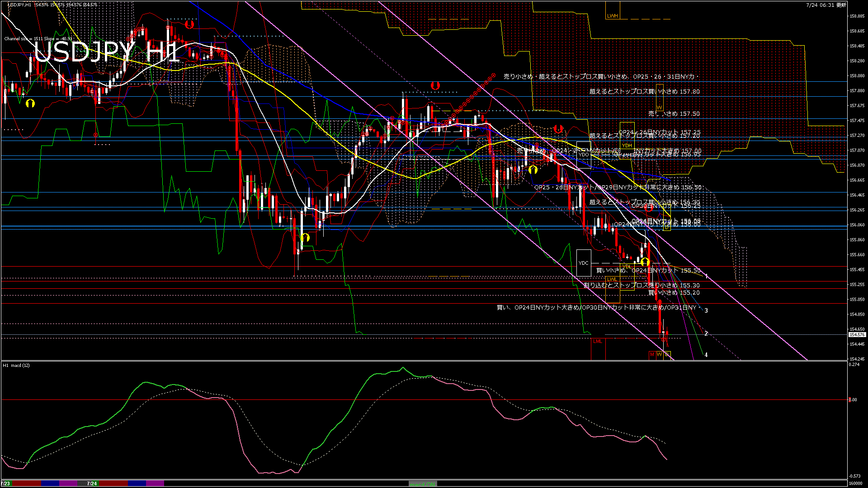Select the LWH weekly high label
Viewport: 868px width, 488px height.
(x=612, y=16)
